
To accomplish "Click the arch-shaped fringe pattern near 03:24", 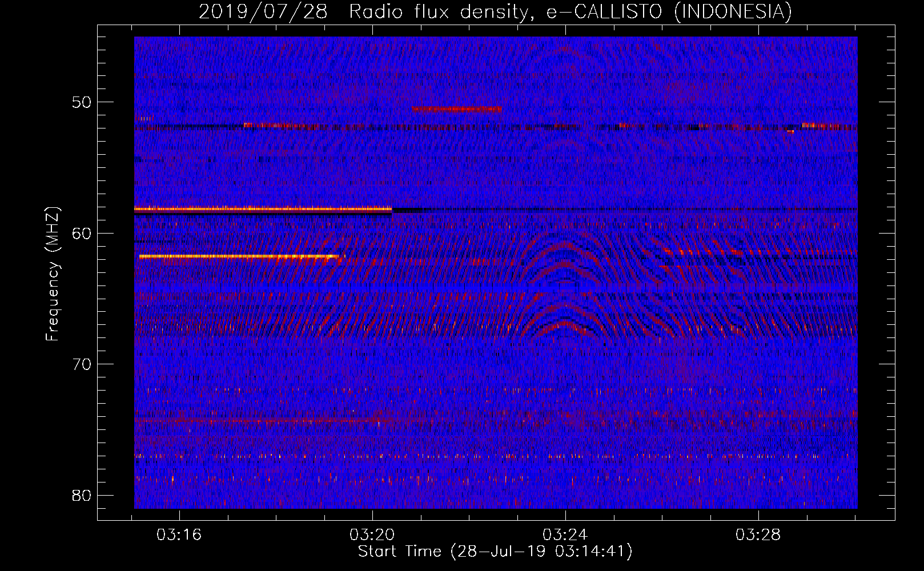I will point(565,285).
